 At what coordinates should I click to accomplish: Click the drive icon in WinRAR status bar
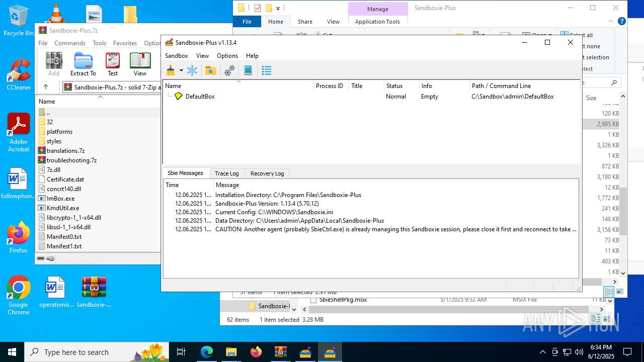pos(41,258)
